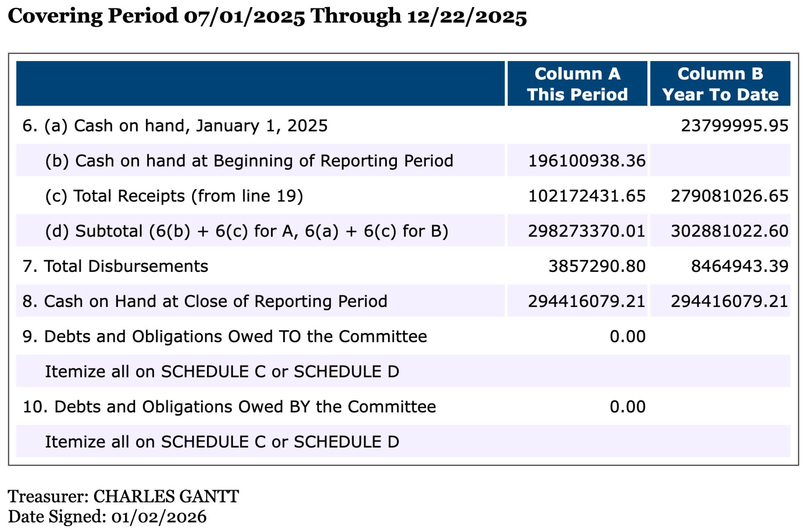Click the Treasurer: CHARLES GANTT text

pyautogui.click(x=123, y=497)
